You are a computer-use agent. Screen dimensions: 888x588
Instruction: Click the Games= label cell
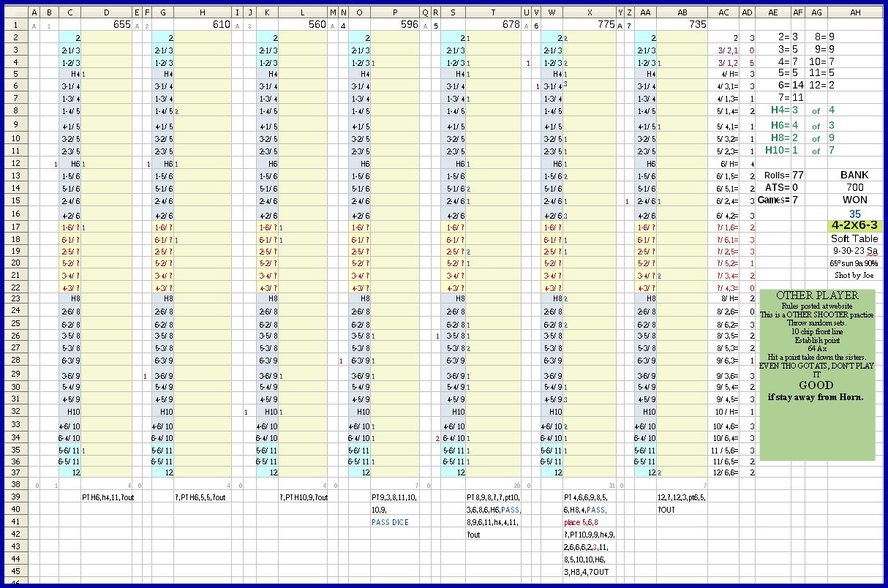[773, 200]
